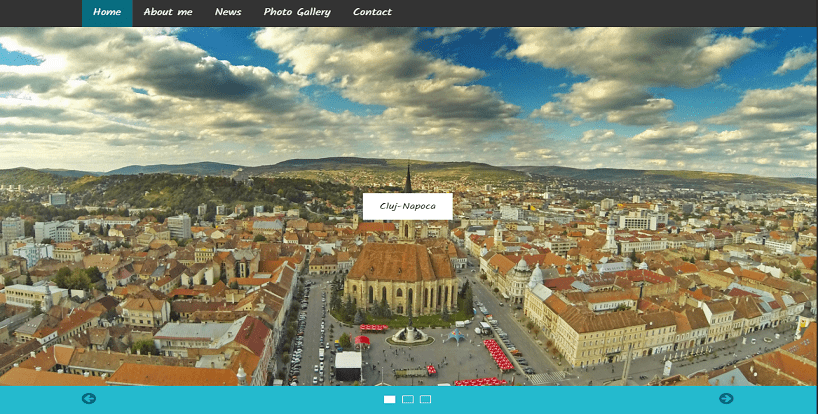Go to the About me page
The width and height of the screenshot is (818, 414).
tap(168, 13)
